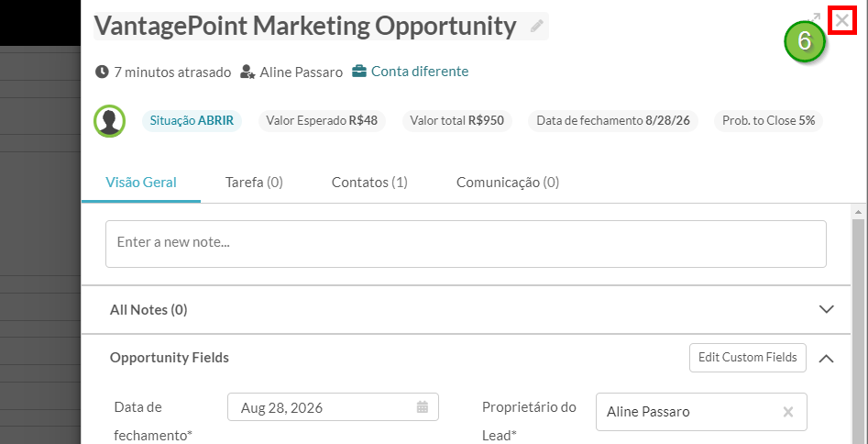Click into the Enter a new note field

(x=466, y=244)
